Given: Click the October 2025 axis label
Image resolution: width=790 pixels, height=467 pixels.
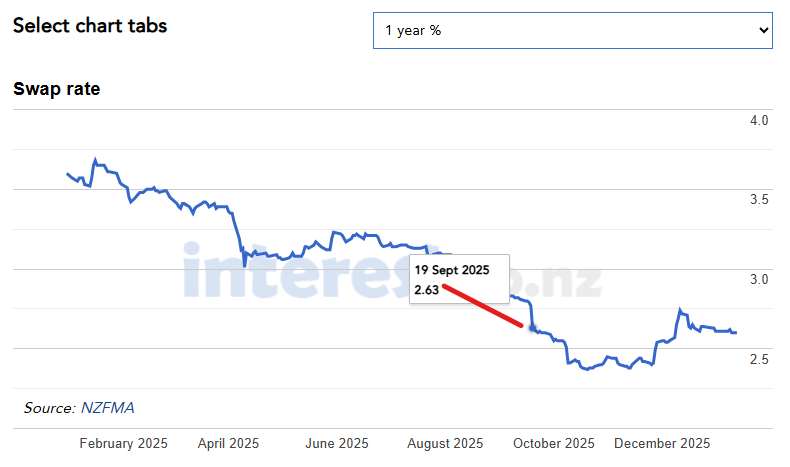Looking at the screenshot, I should 552,443.
